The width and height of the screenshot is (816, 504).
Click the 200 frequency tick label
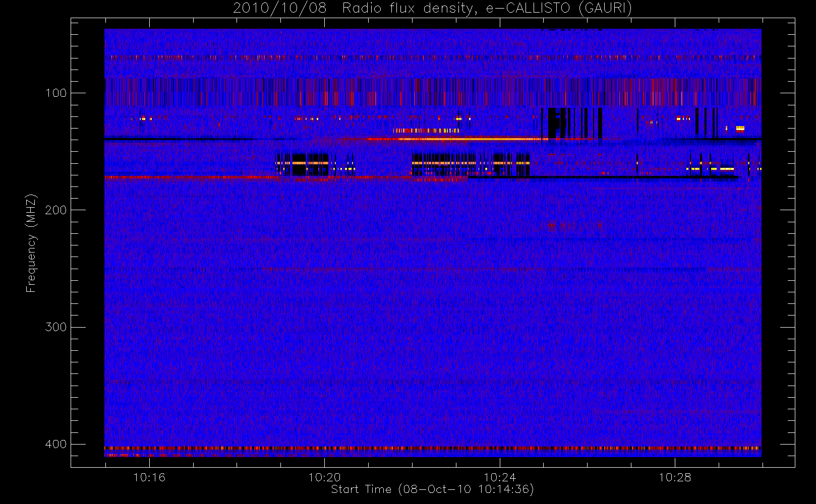click(56, 210)
